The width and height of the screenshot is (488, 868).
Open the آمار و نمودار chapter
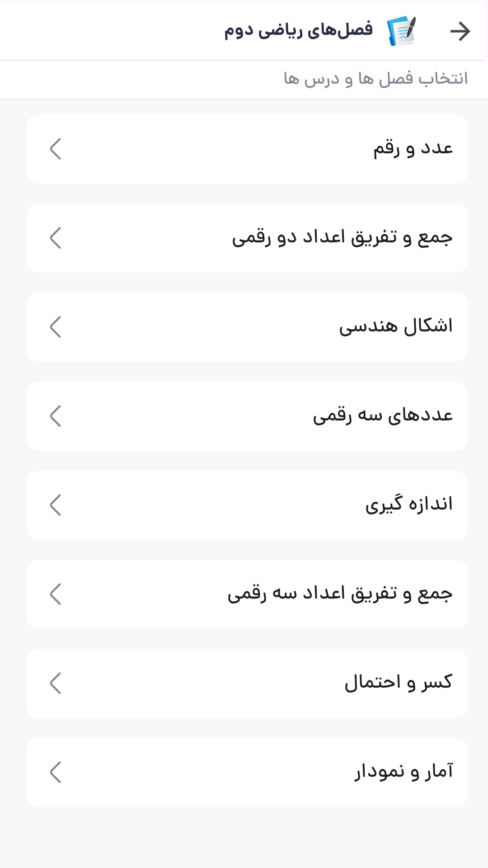coord(404,772)
